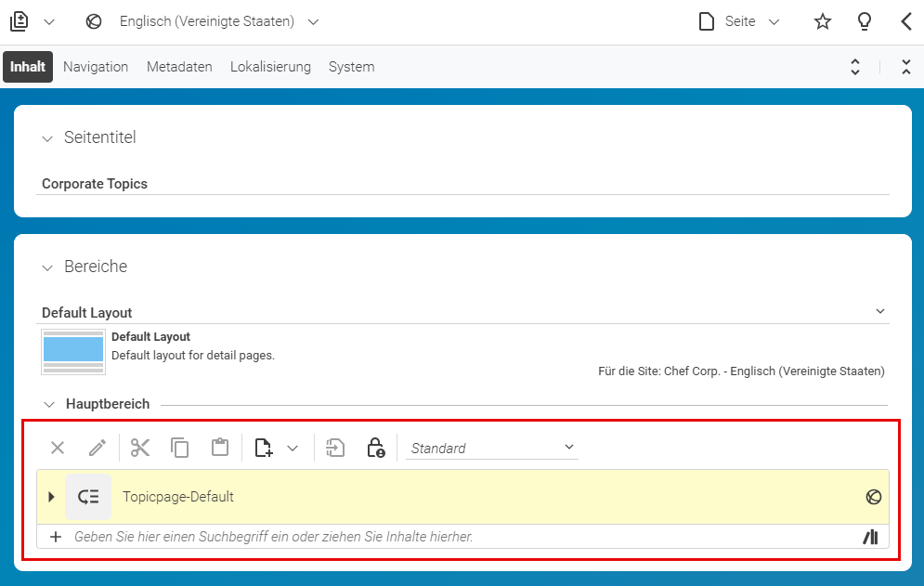The width and height of the screenshot is (924, 586).
Task: Expand the Topicpage-Default tree arrow
Action: click(51, 497)
